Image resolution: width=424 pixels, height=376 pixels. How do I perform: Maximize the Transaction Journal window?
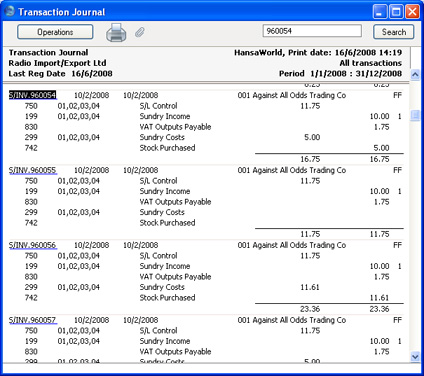click(396, 12)
